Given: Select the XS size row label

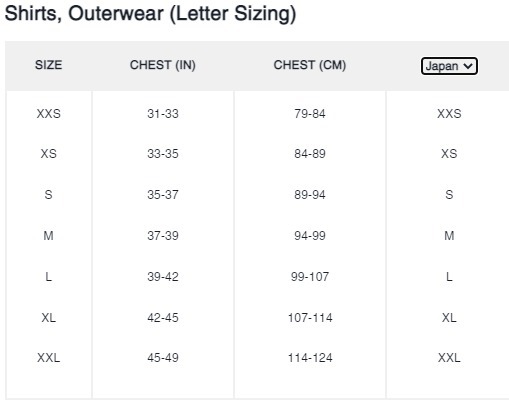Looking at the screenshot, I should [x=49, y=154].
